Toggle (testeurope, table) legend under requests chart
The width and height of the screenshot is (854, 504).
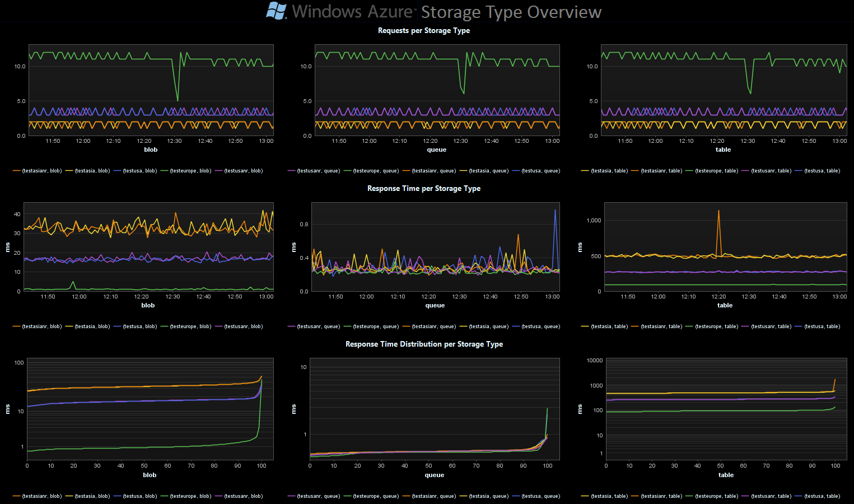pos(712,171)
